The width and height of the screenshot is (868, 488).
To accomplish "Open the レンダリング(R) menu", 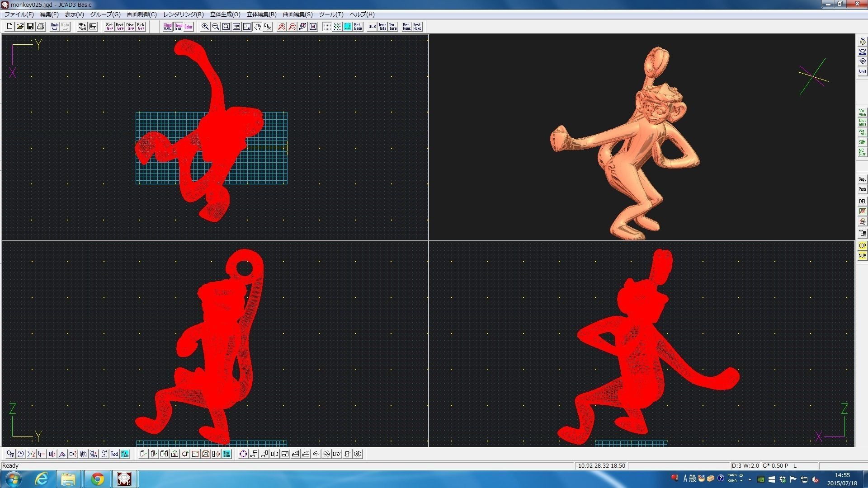I will click(183, 14).
